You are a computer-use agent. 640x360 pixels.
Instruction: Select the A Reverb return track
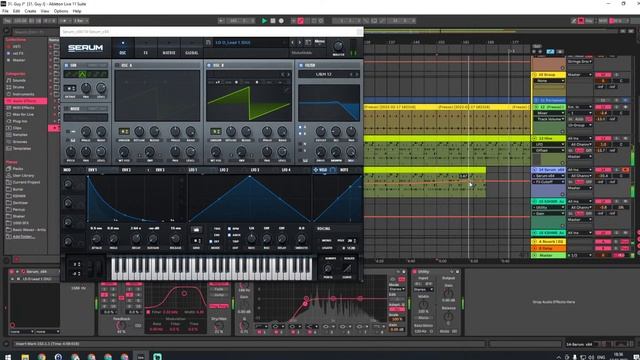point(549,242)
